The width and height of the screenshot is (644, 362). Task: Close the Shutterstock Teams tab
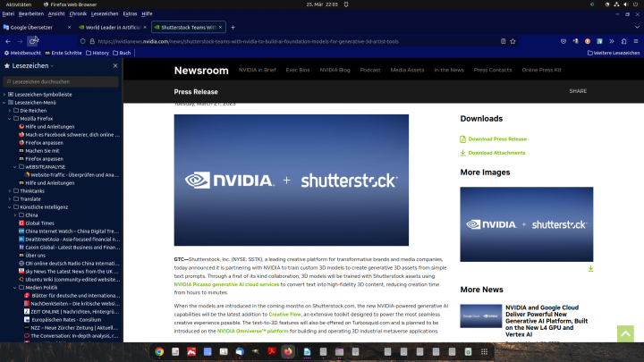click(221, 28)
